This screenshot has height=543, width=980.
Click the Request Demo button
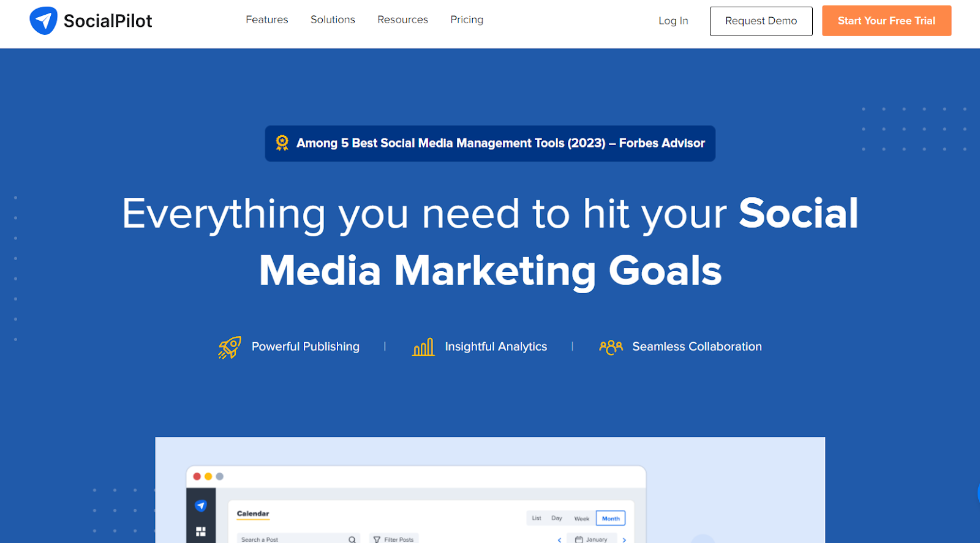[761, 21]
